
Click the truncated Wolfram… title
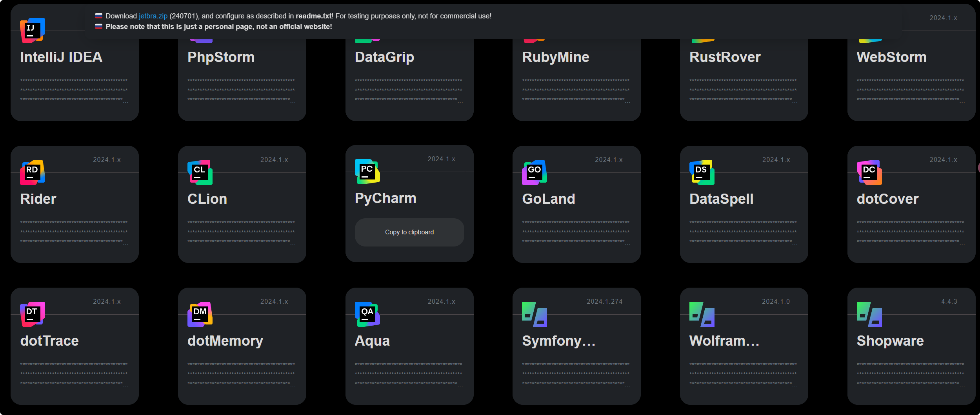[x=724, y=341]
